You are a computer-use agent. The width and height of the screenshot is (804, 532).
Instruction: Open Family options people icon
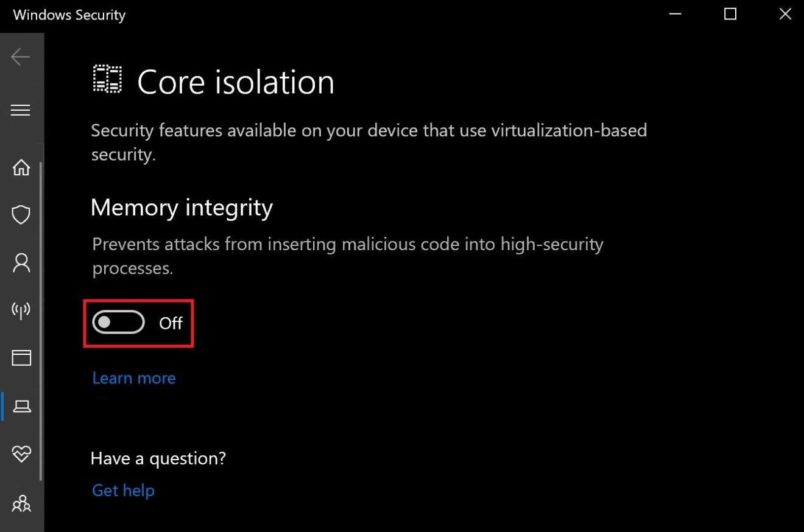click(x=21, y=503)
